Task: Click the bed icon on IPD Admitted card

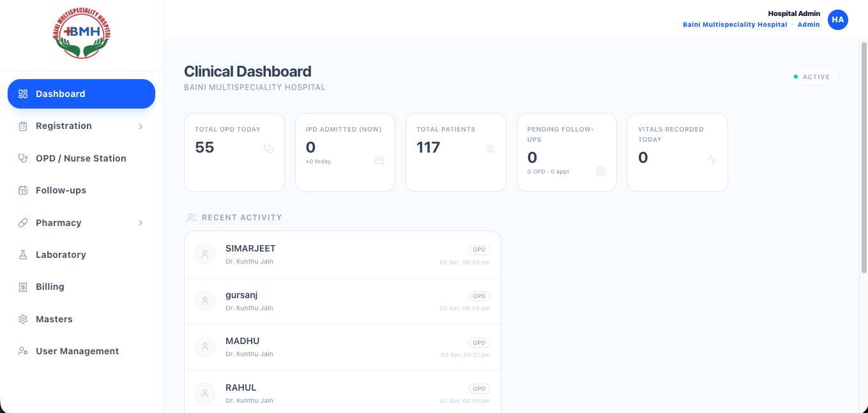Action: tap(379, 161)
